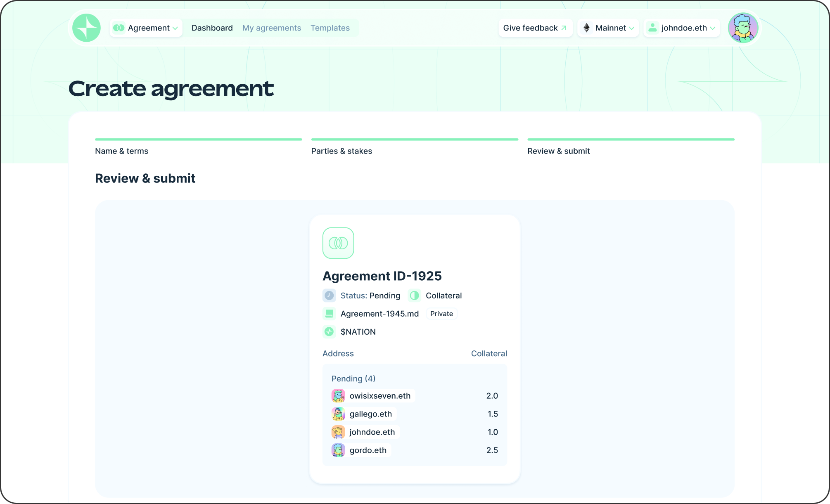Click the Agreement ID-1925 title
The height and width of the screenshot is (504, 830).
click(382, 276)
